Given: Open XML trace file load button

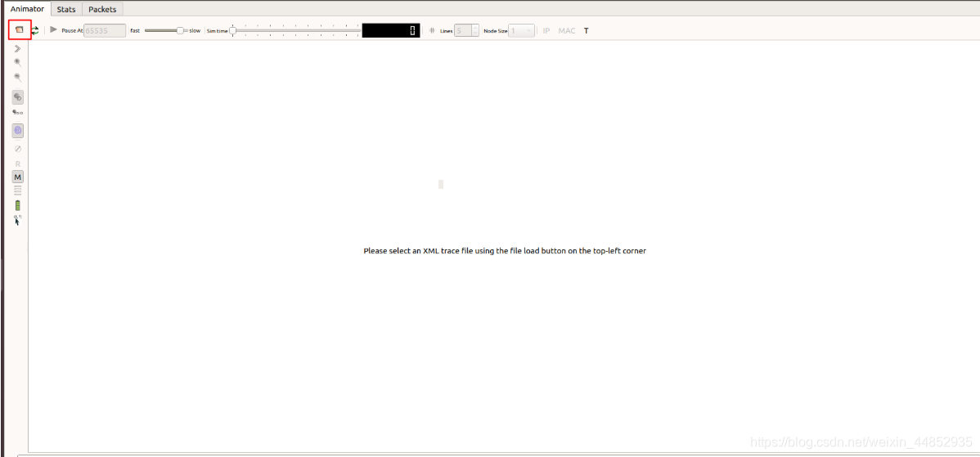Looking at the screenshot, I should [20, 30].
